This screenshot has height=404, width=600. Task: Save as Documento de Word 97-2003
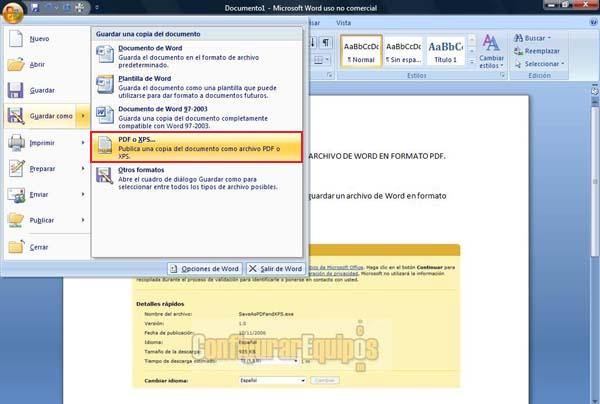pyautogui.click(x=197, y=117)
